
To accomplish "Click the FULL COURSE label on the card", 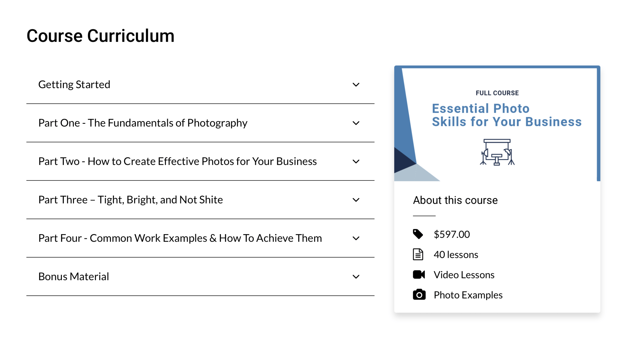I will click(497, 93).
